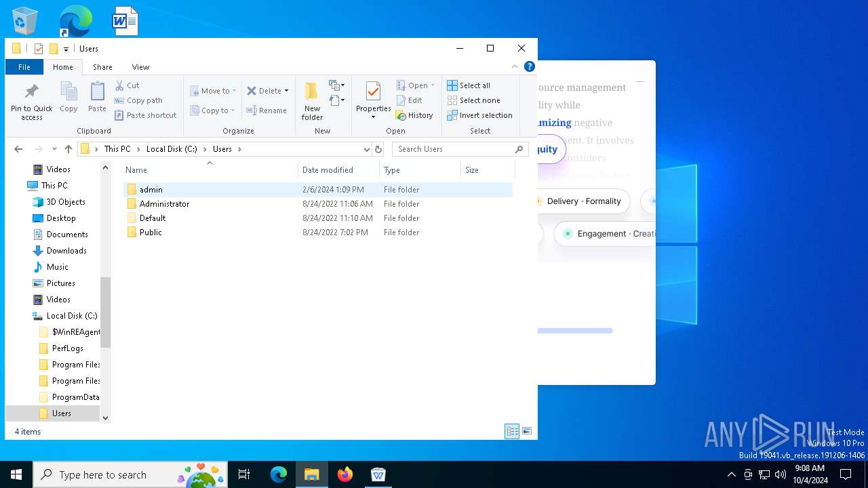Click Properties icon in Quick Access Toolbar

click(39, 49)
